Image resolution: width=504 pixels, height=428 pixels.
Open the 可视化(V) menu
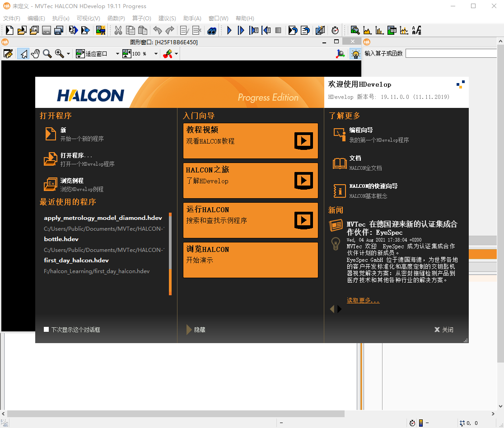coord(88,18)
